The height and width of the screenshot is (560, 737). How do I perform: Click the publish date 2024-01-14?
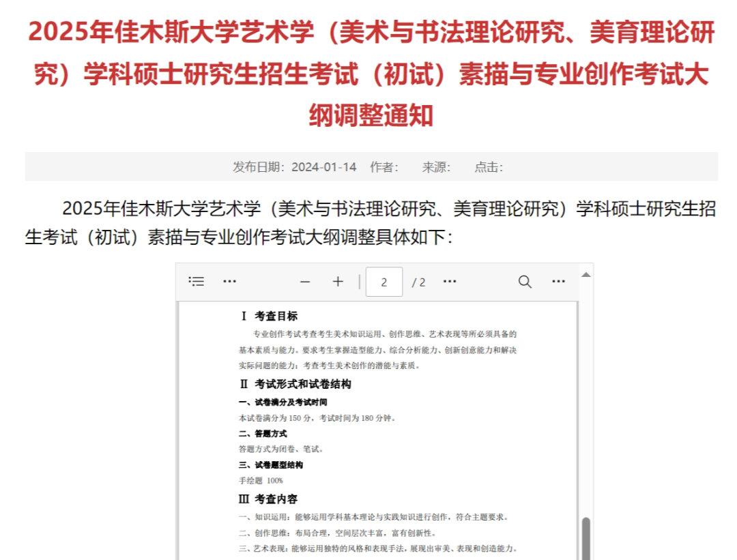point(324,167)
